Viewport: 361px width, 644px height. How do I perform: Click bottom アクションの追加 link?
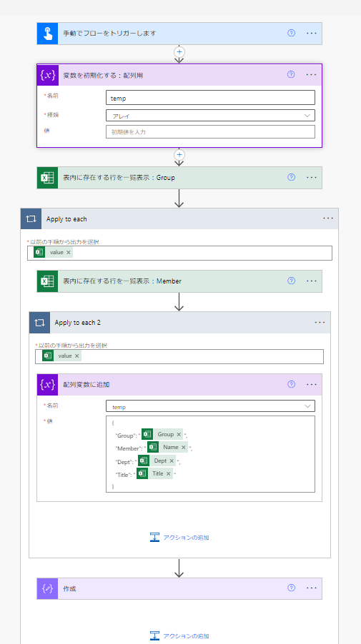tap(179, 635)
